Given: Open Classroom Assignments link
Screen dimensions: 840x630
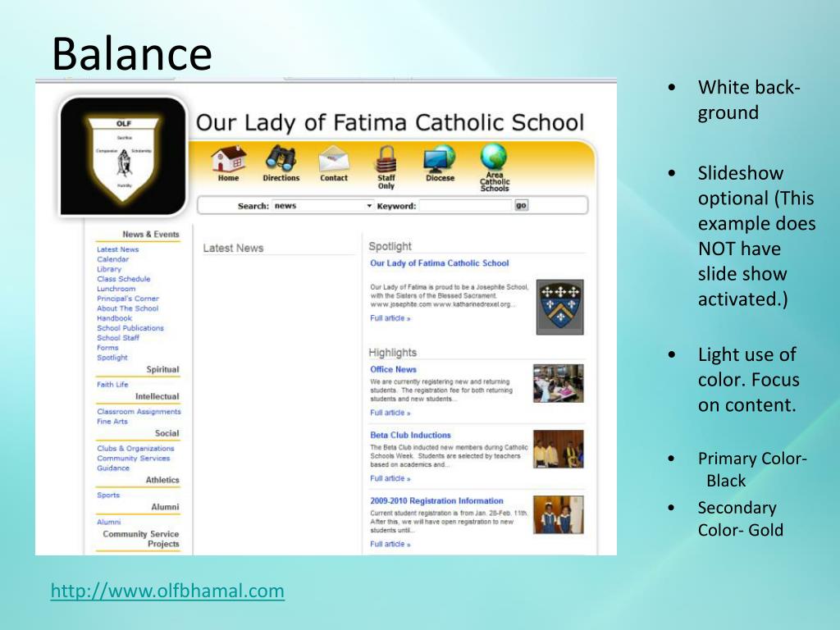Looking at the screenshot, I should click(139, 412).
